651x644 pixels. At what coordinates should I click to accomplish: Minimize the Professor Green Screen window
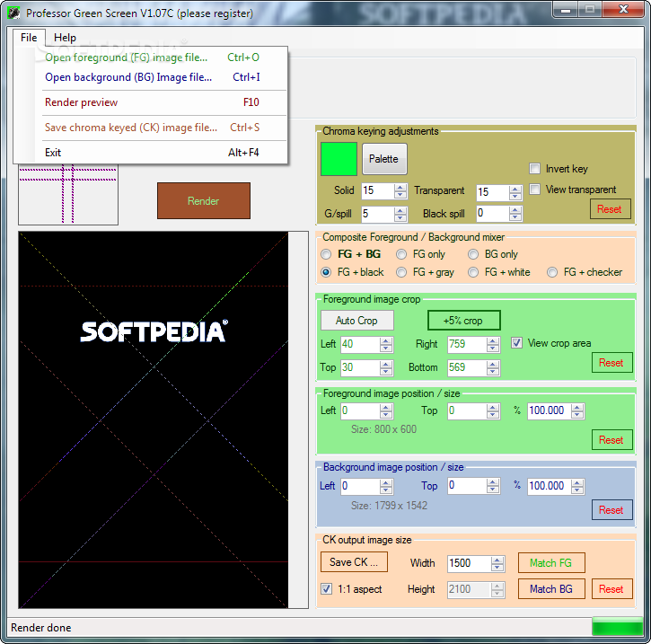[x=566, y=9]
